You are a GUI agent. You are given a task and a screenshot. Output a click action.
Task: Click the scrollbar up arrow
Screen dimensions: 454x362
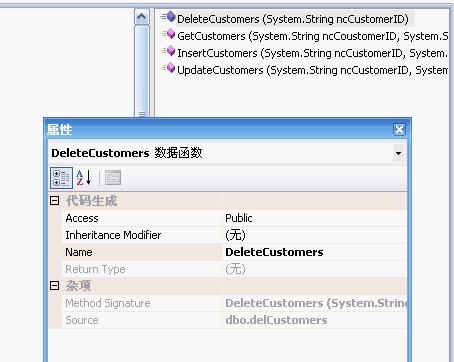pos(142,16)
